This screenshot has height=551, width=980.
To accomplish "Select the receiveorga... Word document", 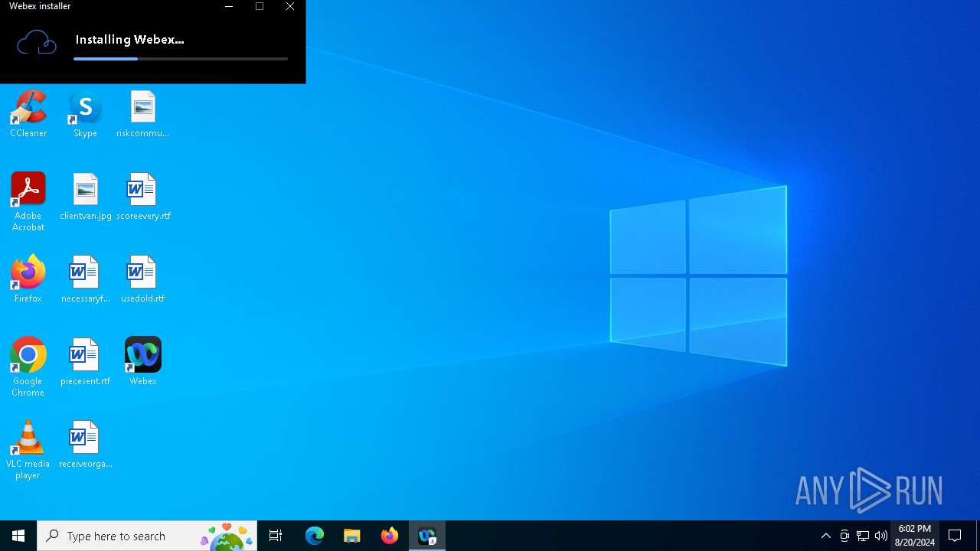I will (x=85, y=445).
